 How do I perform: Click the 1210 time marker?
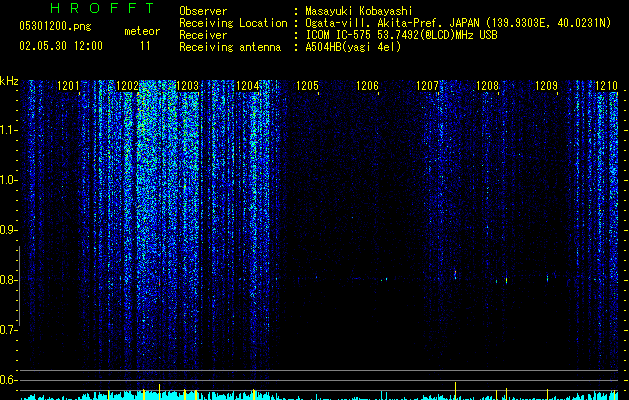coord(606,85)
